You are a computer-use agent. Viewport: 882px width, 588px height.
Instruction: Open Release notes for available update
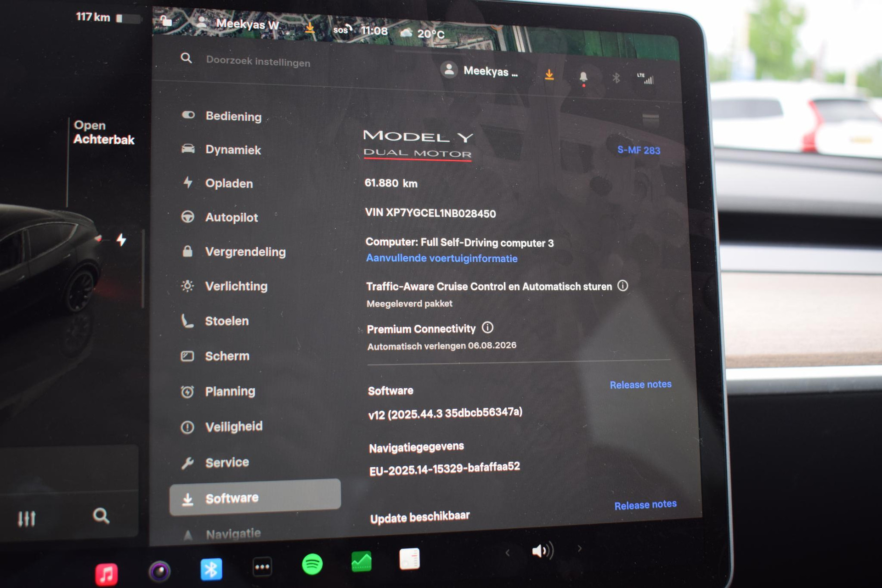[645, 505]
